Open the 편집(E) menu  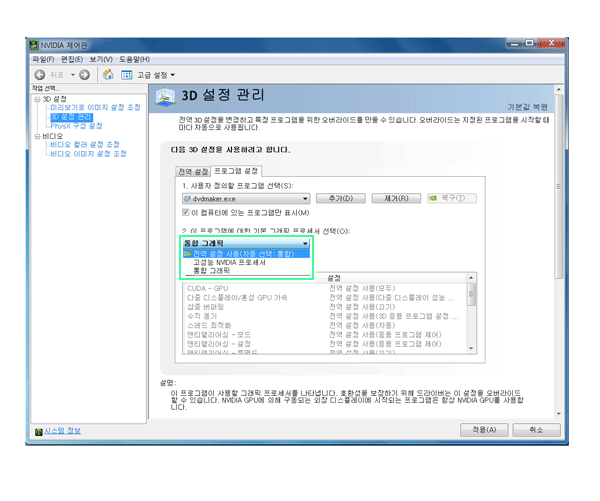click(72, 59)
